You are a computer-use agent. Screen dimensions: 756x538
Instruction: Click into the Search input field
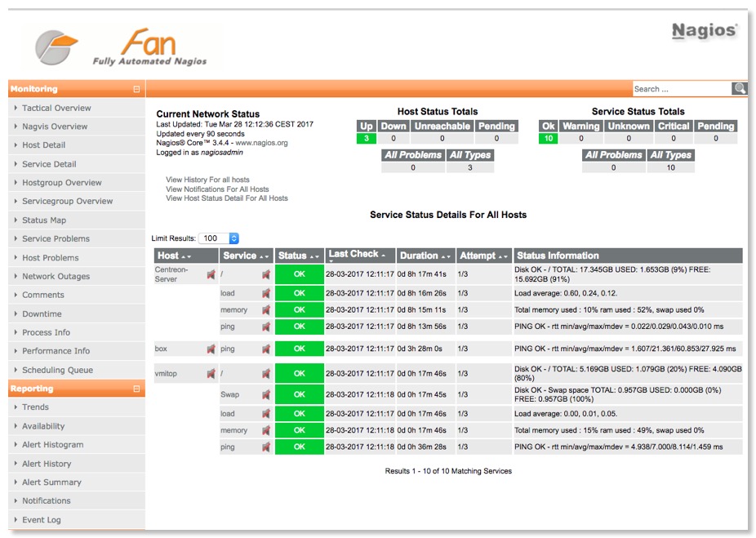pos(681,89)
